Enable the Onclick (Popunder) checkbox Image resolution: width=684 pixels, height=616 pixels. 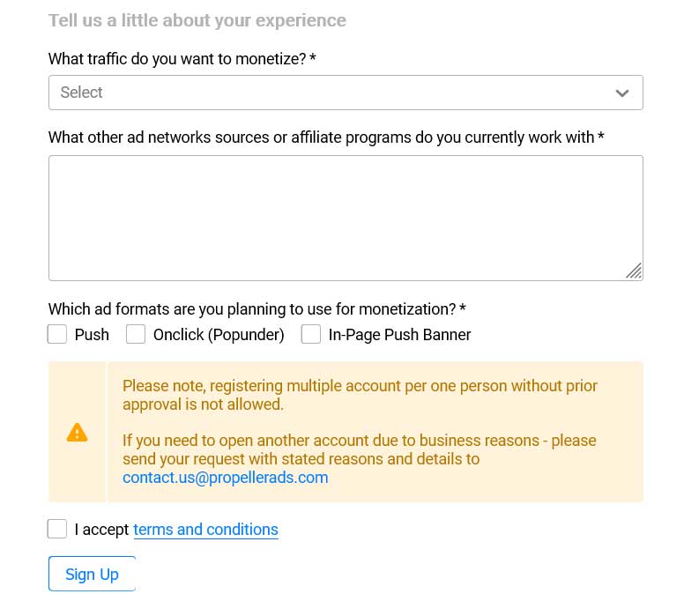click(136, 334)
